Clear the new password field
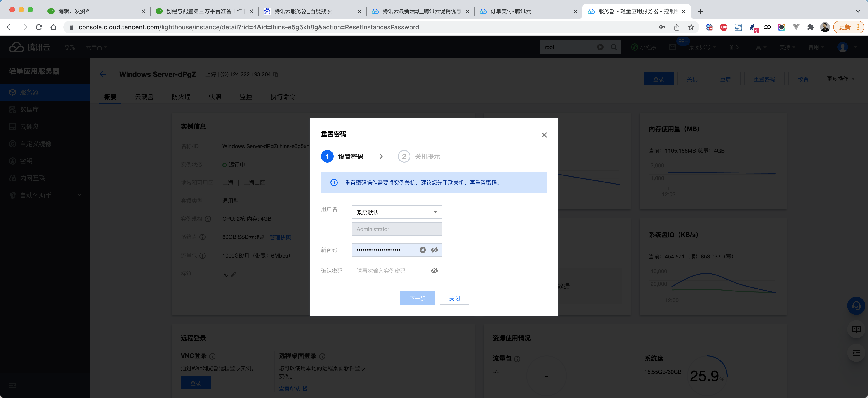 [422, 250]
